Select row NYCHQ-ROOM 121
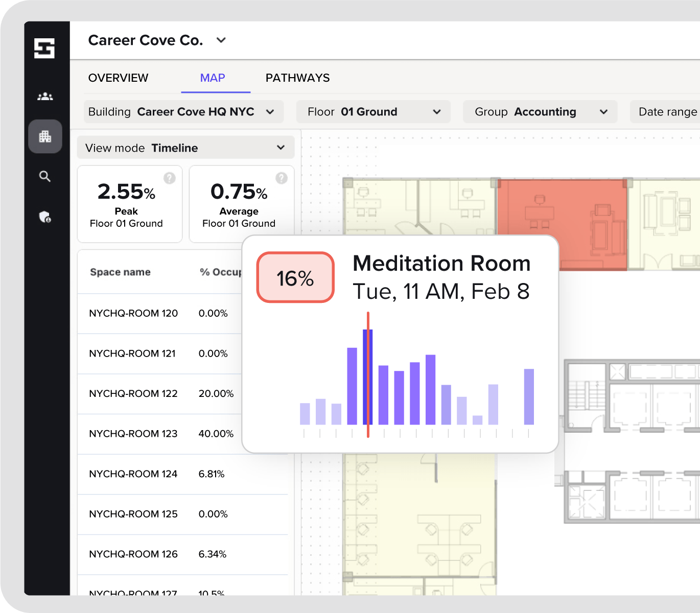The image size is (700, 613). click(159, 354)
